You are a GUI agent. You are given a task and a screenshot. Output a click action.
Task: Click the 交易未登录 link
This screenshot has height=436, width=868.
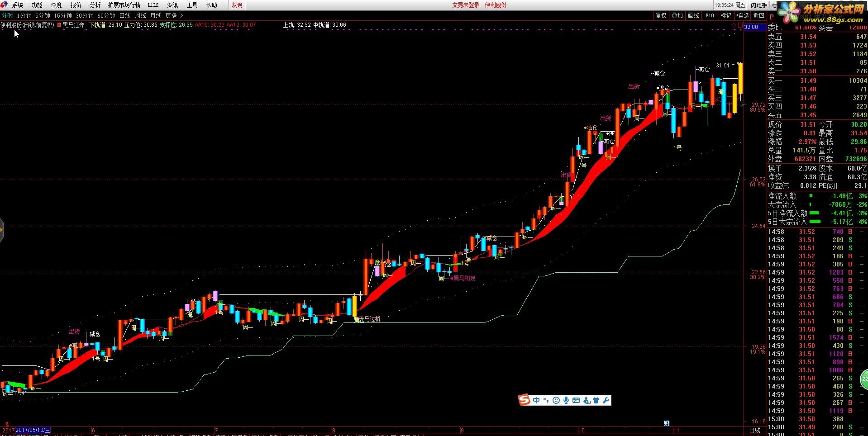click(466, 5)
